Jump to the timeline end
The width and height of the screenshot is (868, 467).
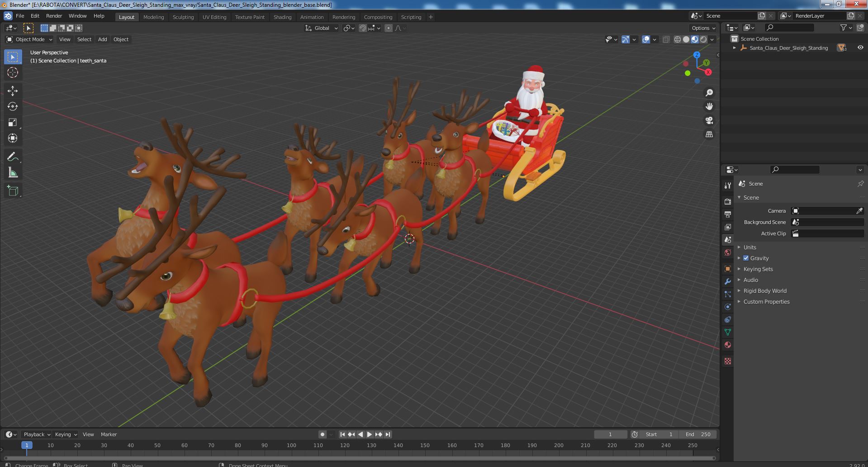tap(388, 434)
